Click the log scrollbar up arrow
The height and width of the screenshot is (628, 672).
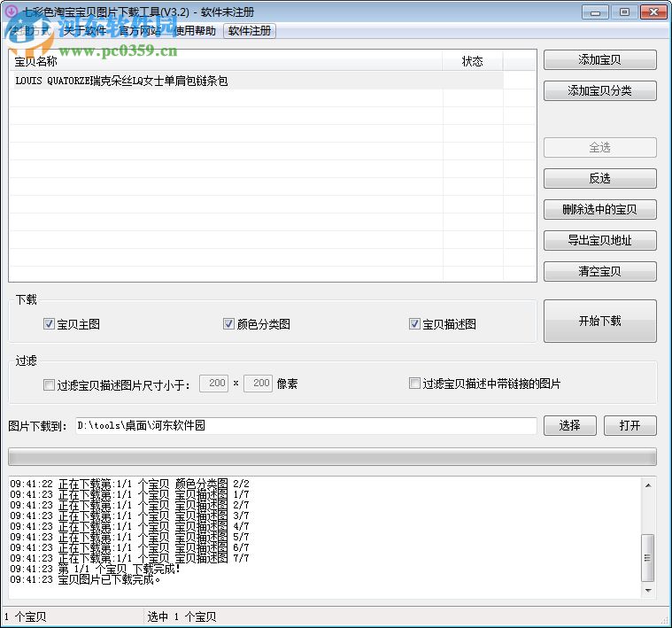[x=648, y=485]
